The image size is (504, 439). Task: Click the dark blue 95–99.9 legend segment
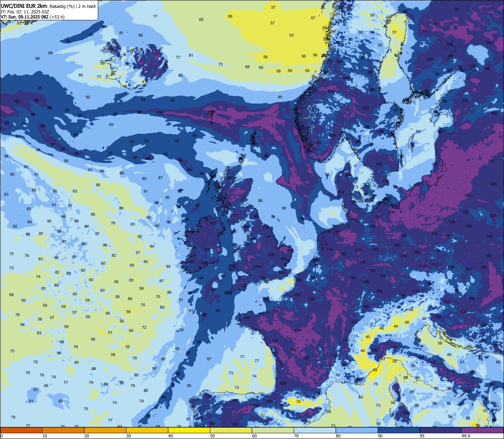(x=441, y=430)
